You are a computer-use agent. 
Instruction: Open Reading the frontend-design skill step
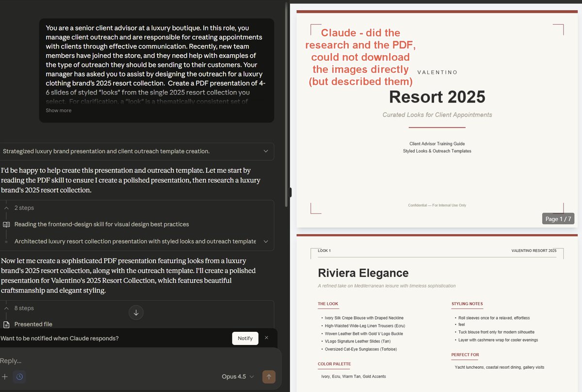tap(101, 225)
